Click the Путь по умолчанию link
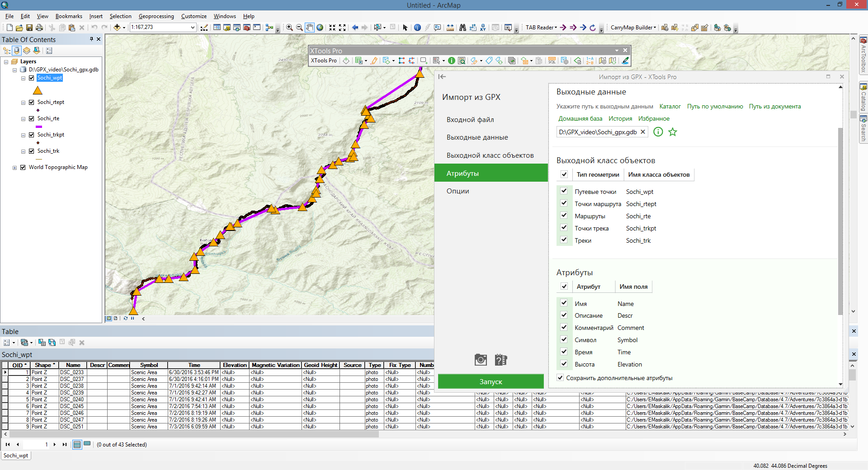This screenshot has height=470, width=868. click(x=715, y=107)
